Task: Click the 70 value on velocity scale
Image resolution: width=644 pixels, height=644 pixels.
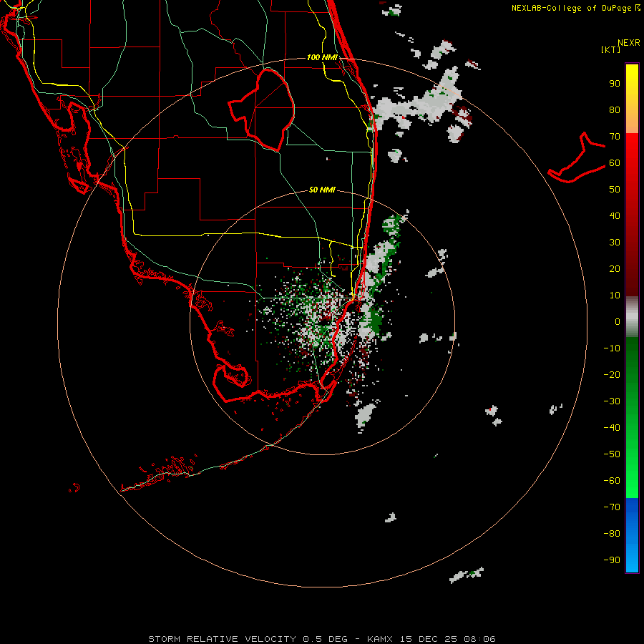Action: (615, 137)
